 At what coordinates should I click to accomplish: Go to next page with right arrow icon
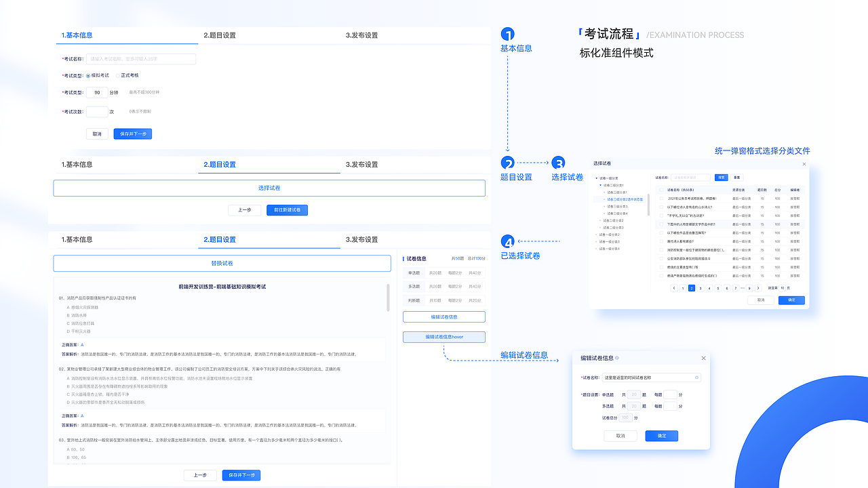click(758, 287)
